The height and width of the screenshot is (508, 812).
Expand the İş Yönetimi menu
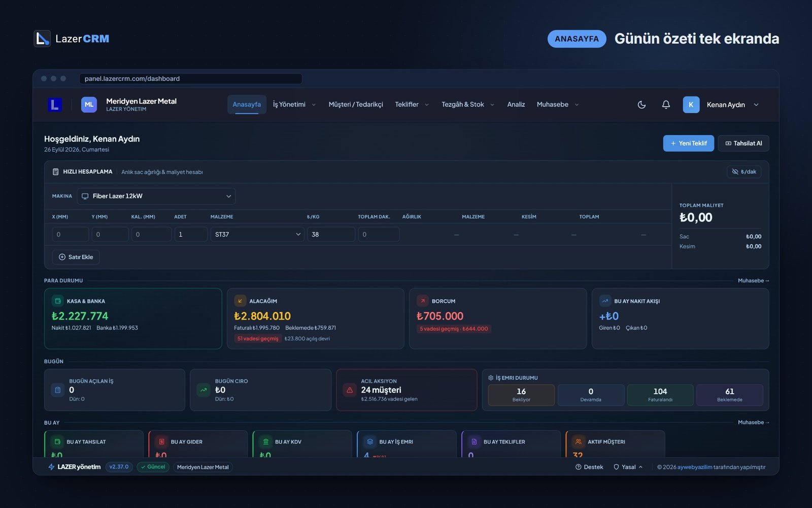click(294, 105)
